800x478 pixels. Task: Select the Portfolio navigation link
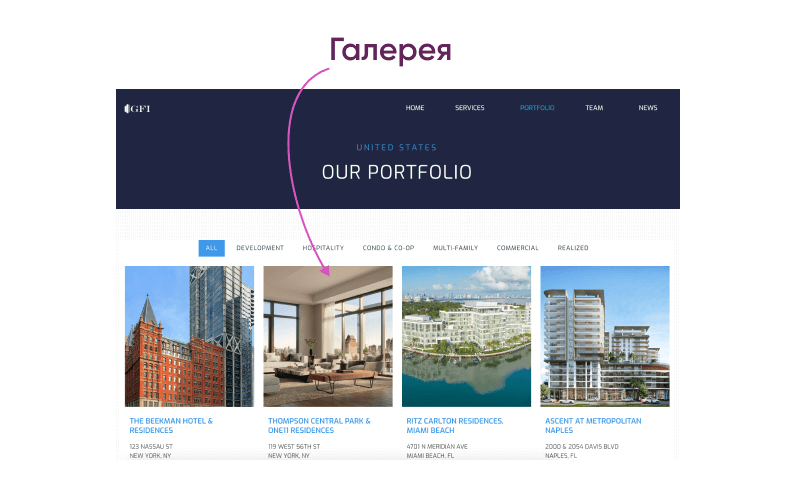pyautogui.click(x=537, y=108)
